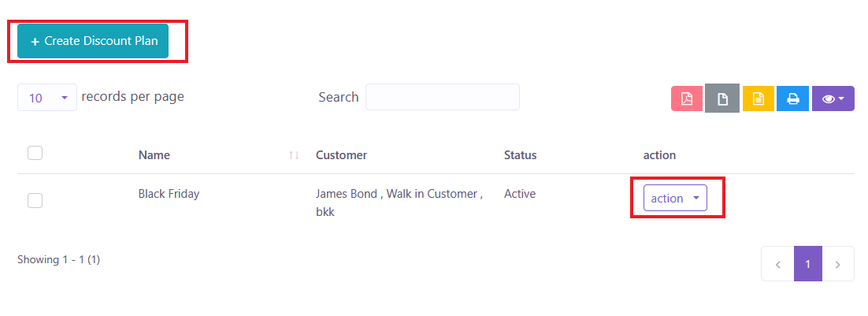
Task: Click the Create Discount Plan button
Action: coord(93,41)
